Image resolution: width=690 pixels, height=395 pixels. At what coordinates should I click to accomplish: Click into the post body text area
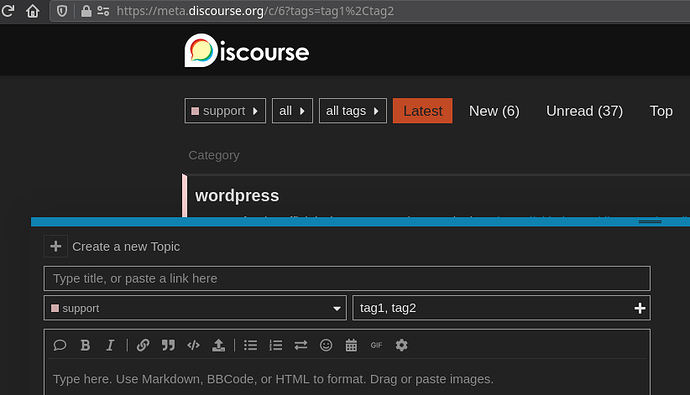point(347,379)
